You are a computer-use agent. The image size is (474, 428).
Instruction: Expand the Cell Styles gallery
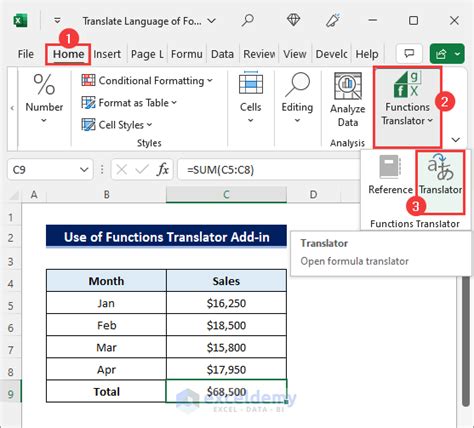click(x=117, y=125)
